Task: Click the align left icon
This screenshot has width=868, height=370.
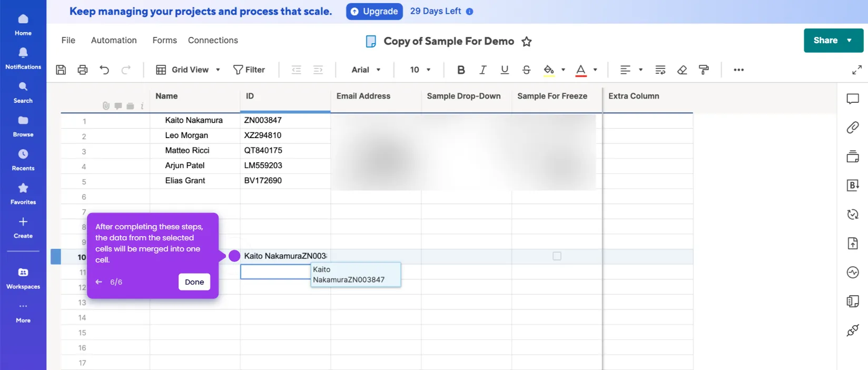Action: (x=625, y=70)
